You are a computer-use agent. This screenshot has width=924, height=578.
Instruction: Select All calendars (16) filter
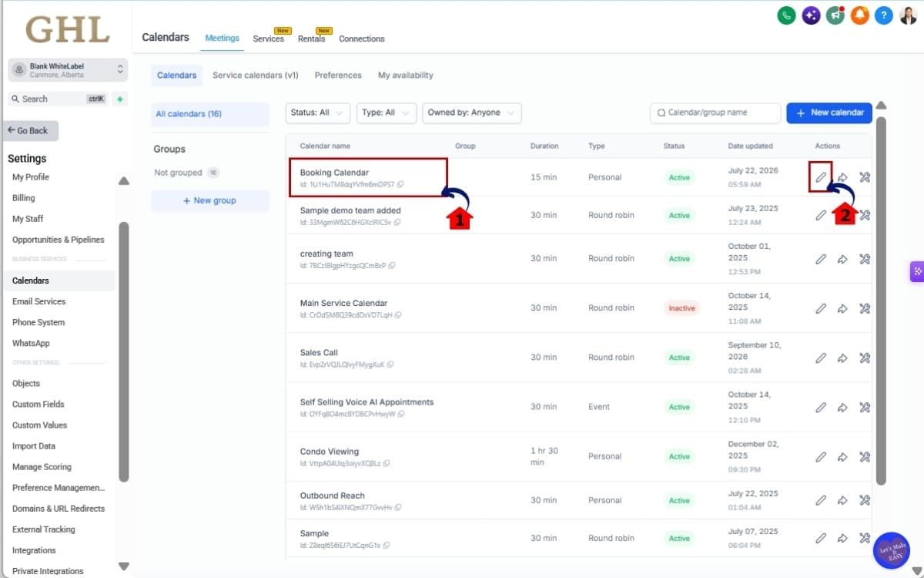coord(210,114)
